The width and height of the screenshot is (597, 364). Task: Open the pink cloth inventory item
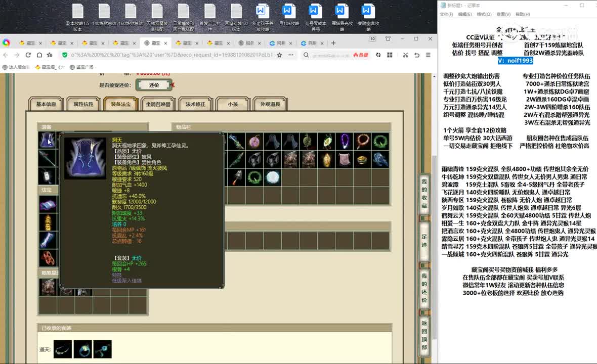pos(344,159)
